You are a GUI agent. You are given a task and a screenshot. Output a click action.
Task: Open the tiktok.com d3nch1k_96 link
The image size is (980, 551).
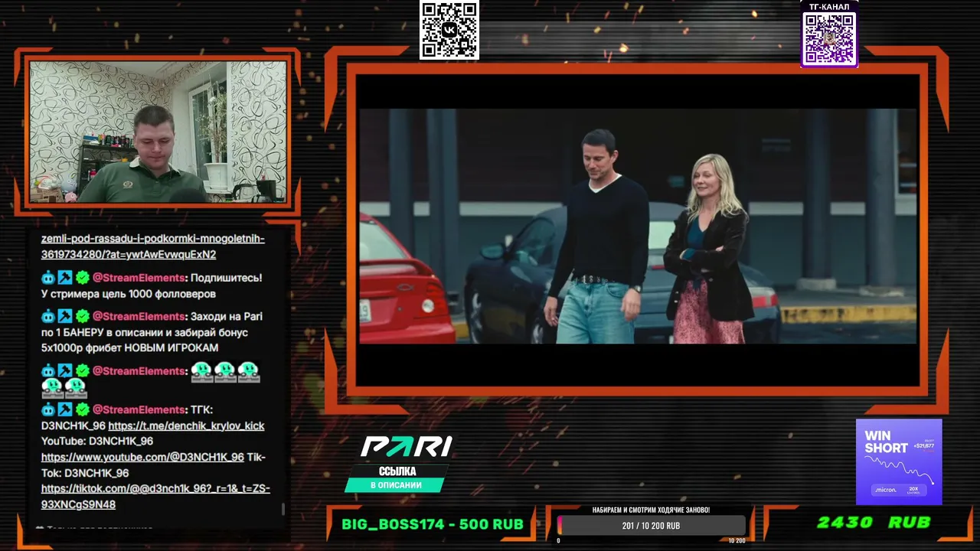pos(155,497)
